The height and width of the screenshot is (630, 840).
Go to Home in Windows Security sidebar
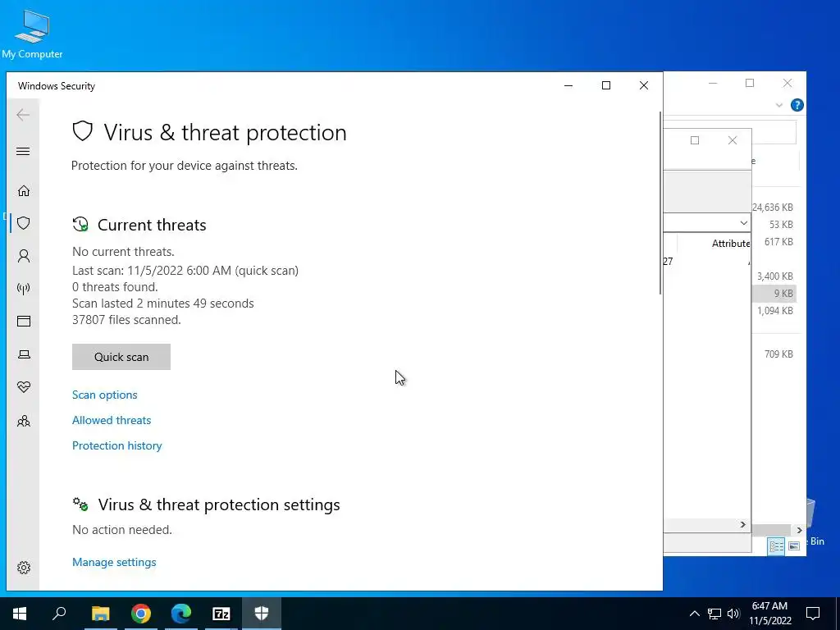tap(24, 190)
